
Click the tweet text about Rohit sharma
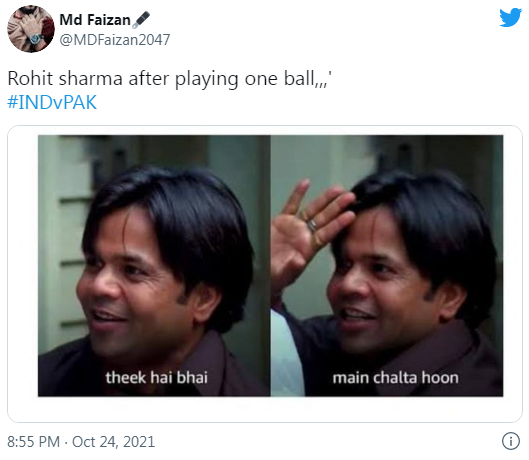(170, 79)
